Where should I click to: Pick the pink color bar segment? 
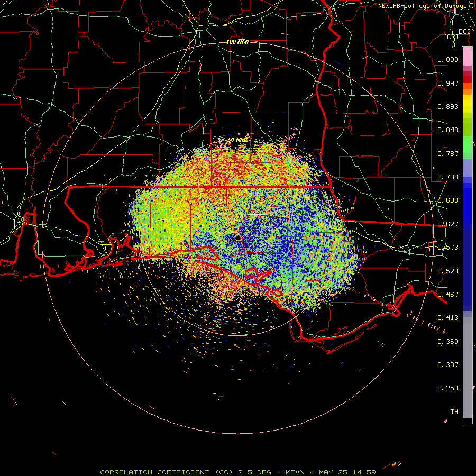[x=467, y=56]
